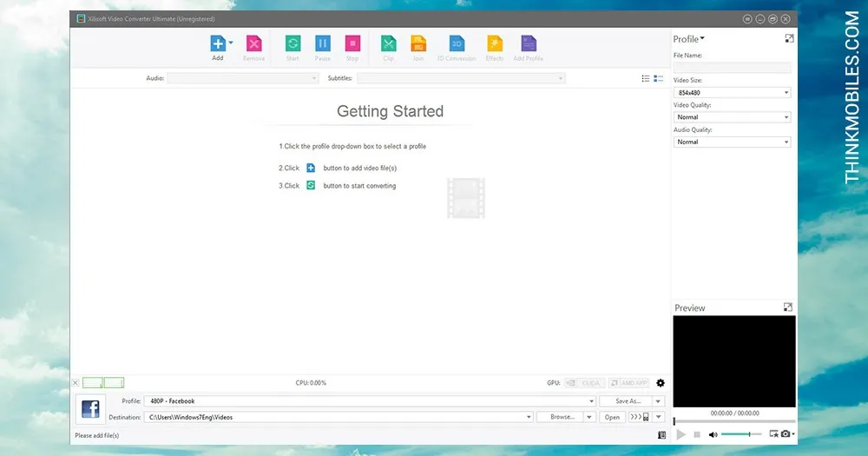Open the Video Size 854x480 dropdown
This screenshot has width=868, height=456.
(732, 93)
